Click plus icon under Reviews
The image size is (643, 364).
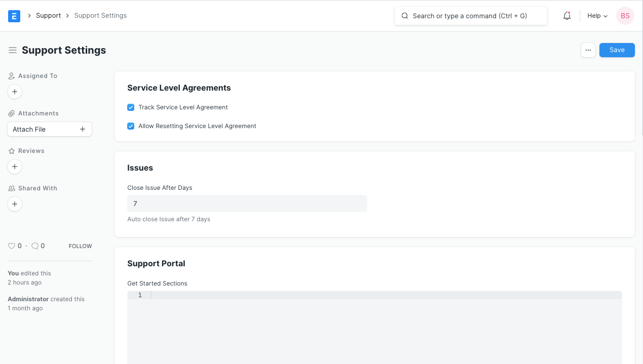15,167
